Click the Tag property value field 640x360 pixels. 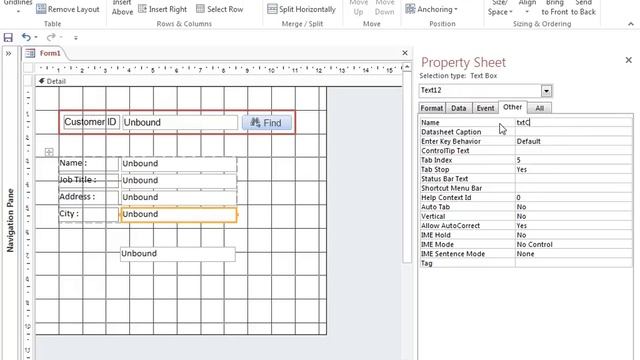tap(573, 263)
